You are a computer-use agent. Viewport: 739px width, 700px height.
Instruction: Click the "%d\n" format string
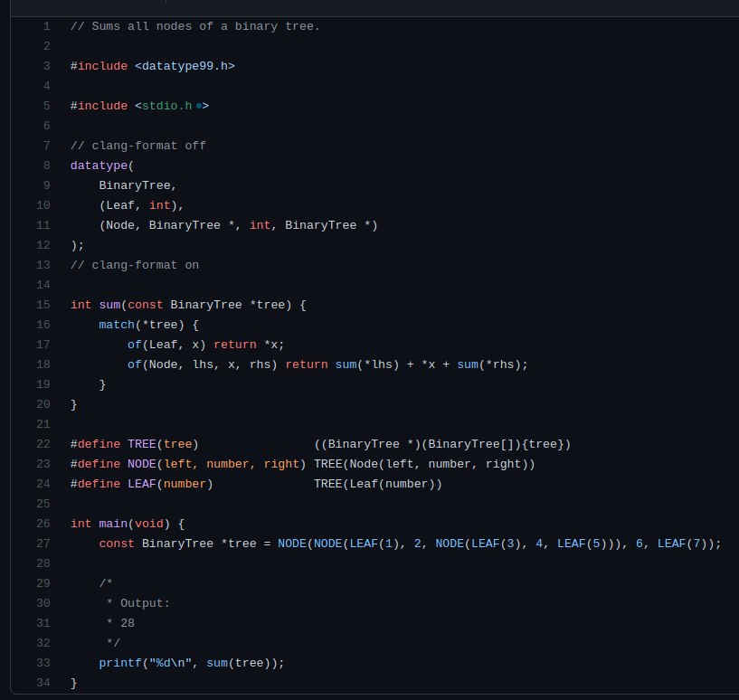[x=170, y=663]
